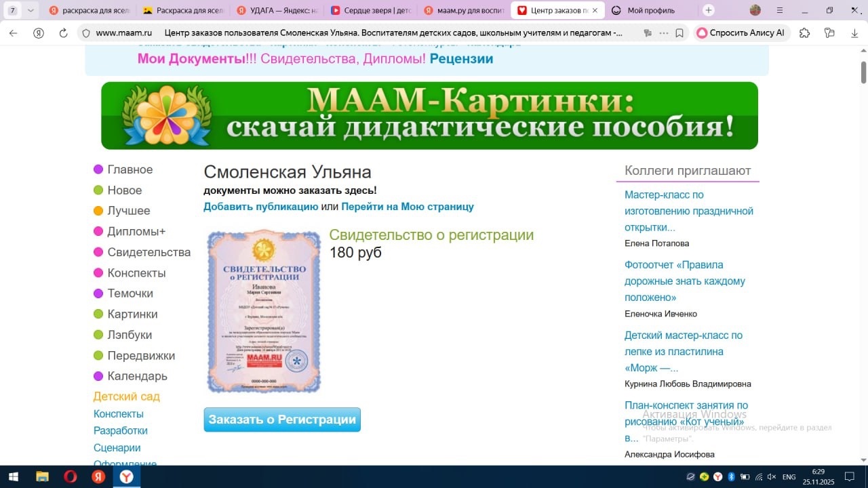Click the Yandex home 'Я' toolbar icon

(39, 33)
